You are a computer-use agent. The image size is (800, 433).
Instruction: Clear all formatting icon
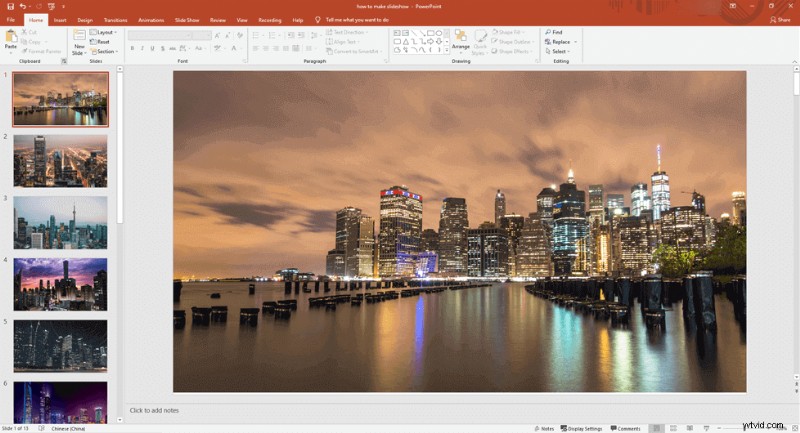240,35
